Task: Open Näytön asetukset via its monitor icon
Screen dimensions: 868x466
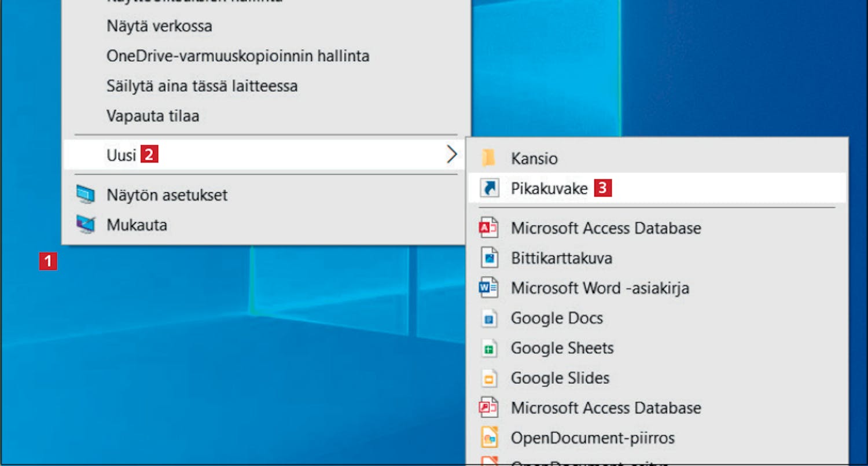Action: tap(86, 195)
